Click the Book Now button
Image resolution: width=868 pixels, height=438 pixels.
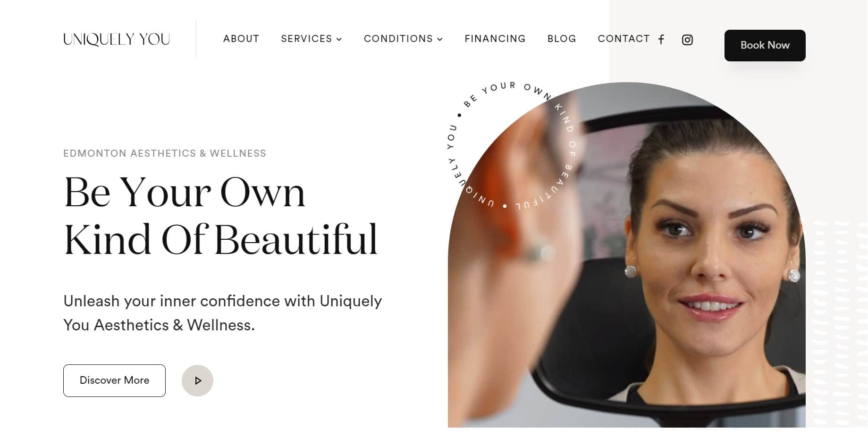765,45
